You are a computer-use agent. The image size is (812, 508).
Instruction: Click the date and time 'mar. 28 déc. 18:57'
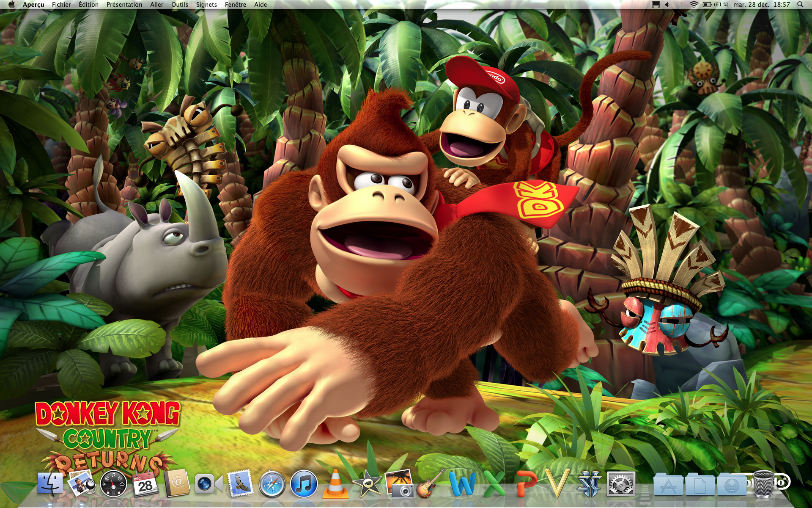pos(762,5)
